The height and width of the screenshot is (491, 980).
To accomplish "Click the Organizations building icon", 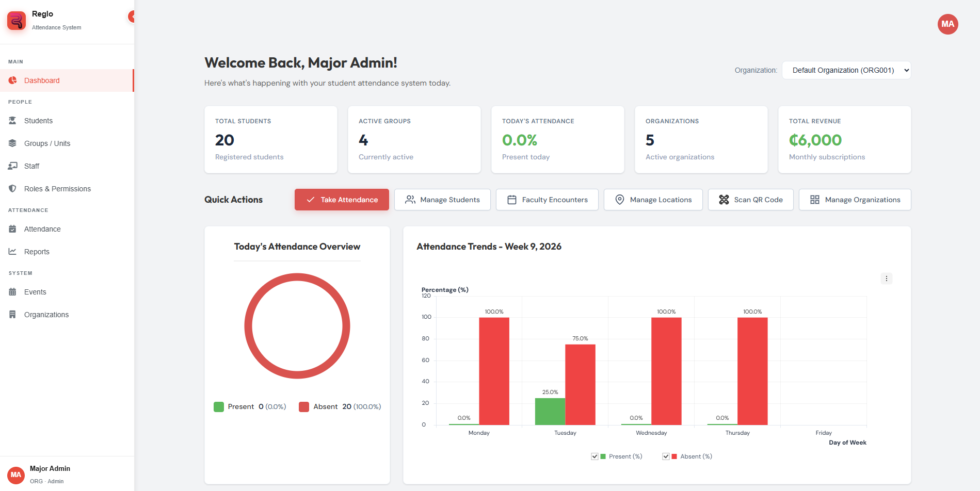I will tap(12, 315).
